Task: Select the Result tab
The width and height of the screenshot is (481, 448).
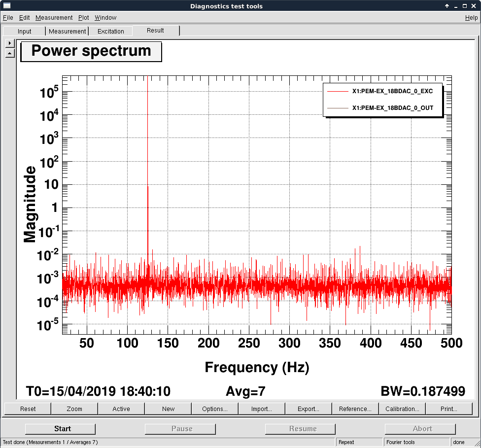Action: coord(156,31)
